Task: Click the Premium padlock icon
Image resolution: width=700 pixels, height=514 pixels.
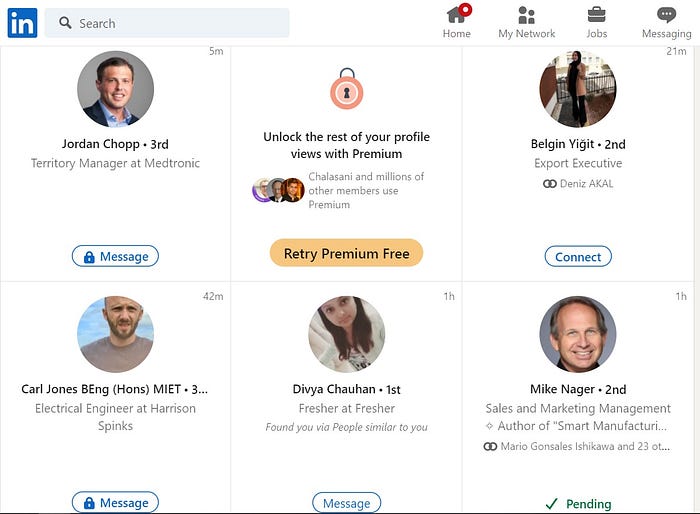Action: click(x=346, y=88)
